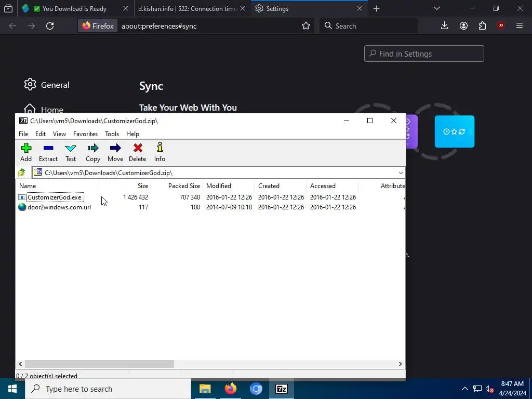Screen dimensions: 532x399
Task: Click the 7-Zip taskbar icon
Action: click(281, 389)
